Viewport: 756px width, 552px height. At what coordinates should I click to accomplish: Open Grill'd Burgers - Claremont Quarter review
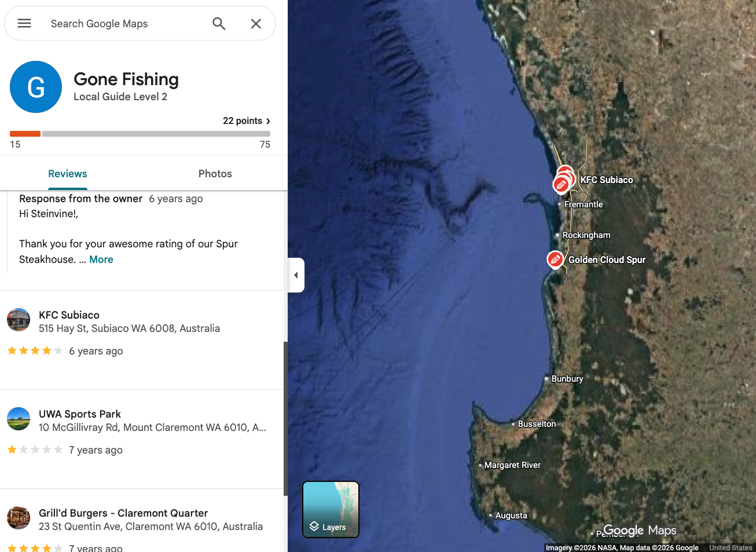click(123, 513)
